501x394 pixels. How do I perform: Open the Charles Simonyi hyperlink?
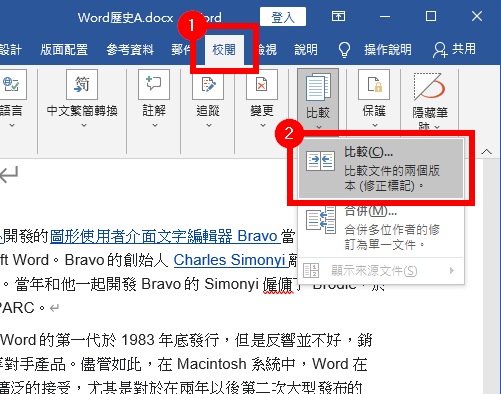[x=231, y=260]
